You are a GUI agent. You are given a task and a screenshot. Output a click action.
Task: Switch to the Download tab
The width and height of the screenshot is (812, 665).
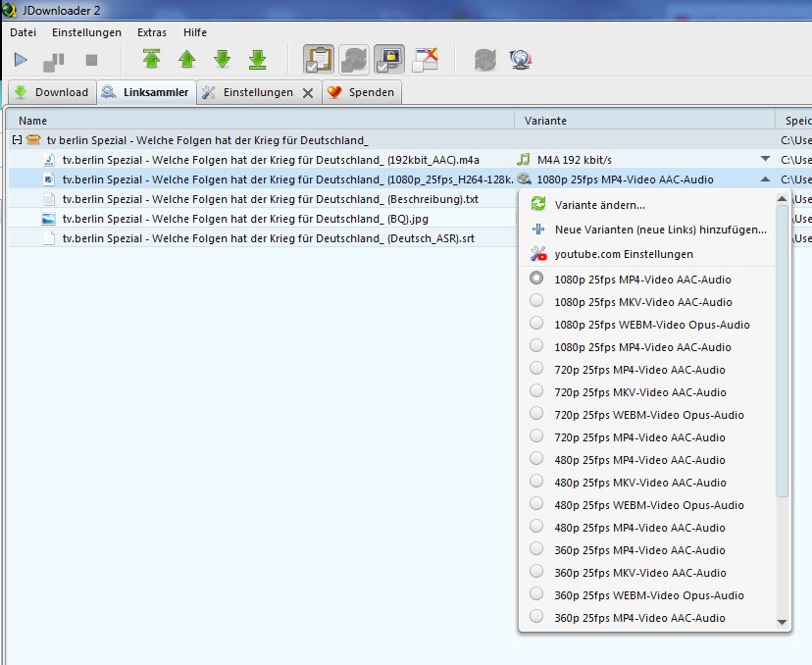52,92
